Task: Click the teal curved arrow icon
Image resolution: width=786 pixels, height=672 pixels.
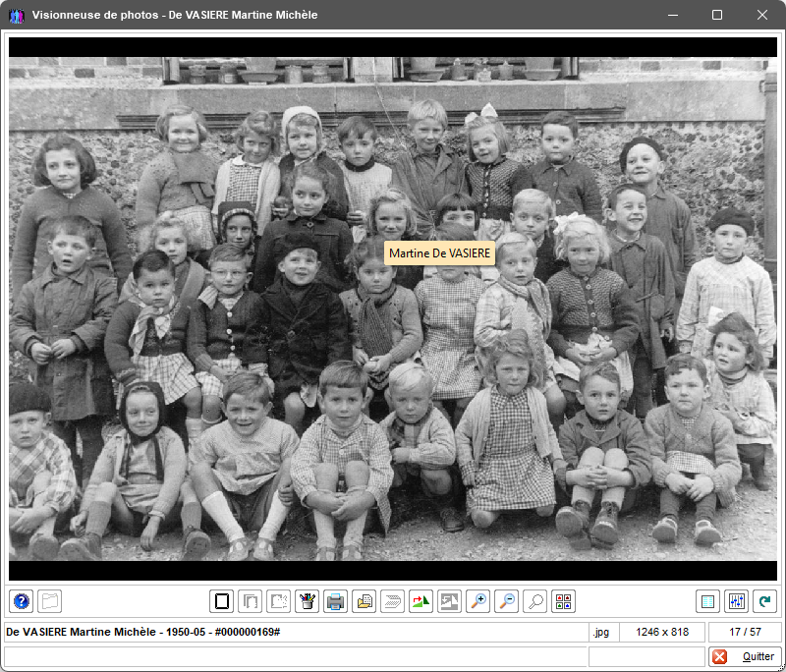Action: tap(765, 601)
